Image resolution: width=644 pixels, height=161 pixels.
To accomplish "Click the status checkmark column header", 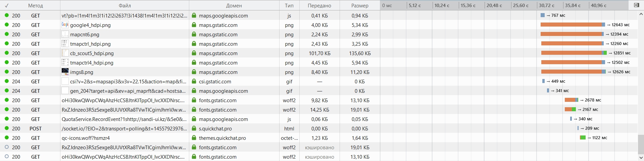I will (x=6, y=5).
